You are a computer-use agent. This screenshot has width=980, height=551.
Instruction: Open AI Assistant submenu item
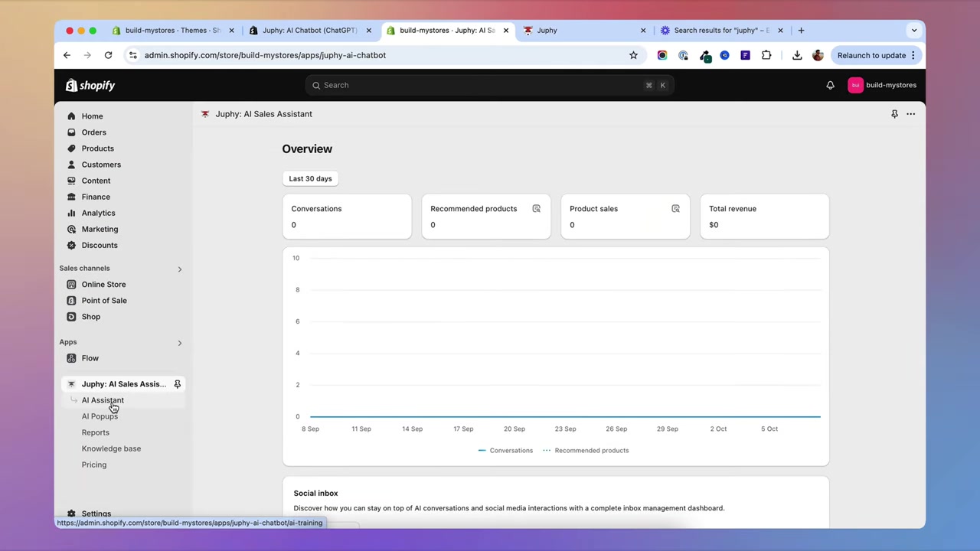[103, 400]
